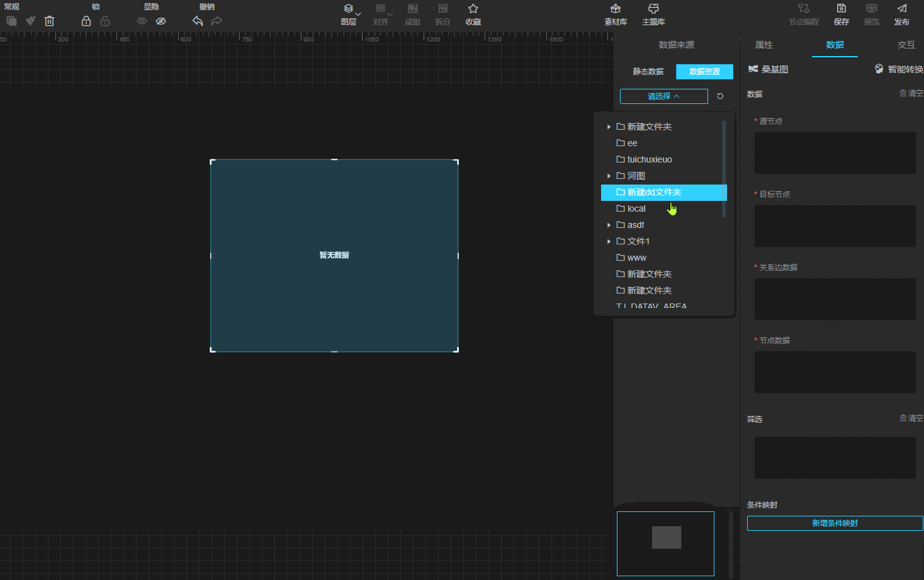This screenshot has width=924, height=580.
Task: Click the 数据来源 panel heading
Action: tap(677, 45)
